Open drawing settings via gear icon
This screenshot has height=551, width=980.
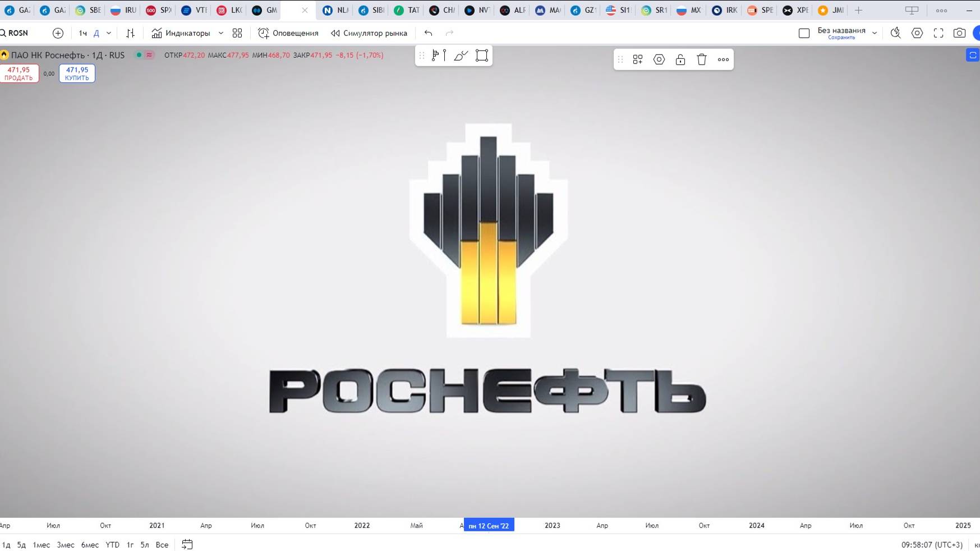(x=659, y=59)
